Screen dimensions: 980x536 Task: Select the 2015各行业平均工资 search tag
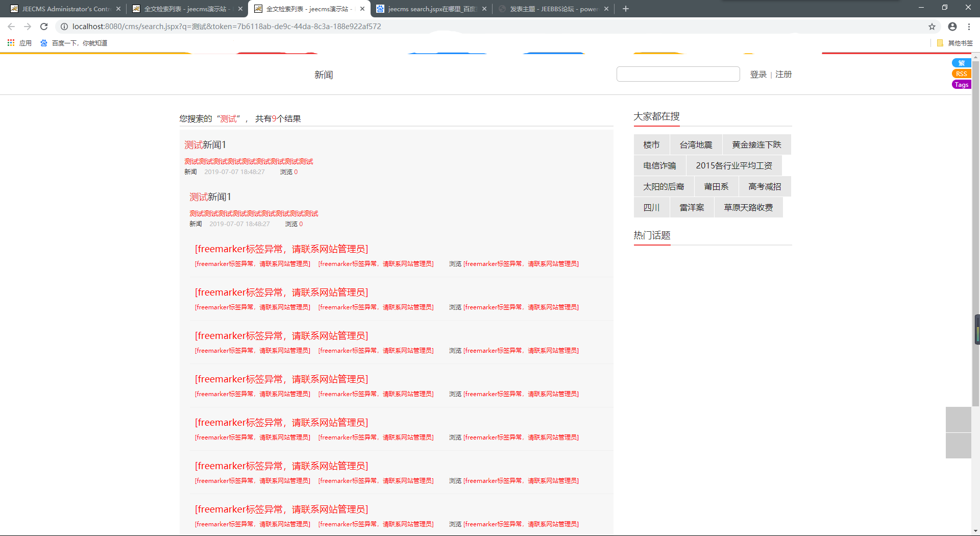click(733, 166)
